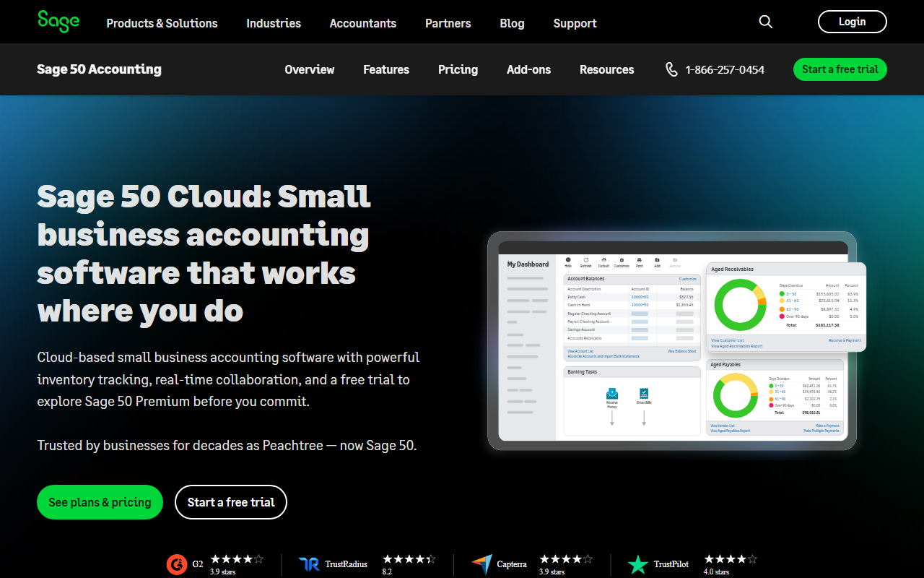The image size is (924, 578).
Task: Click the Aged Receivables donut chart
Action: coord(739,304)
